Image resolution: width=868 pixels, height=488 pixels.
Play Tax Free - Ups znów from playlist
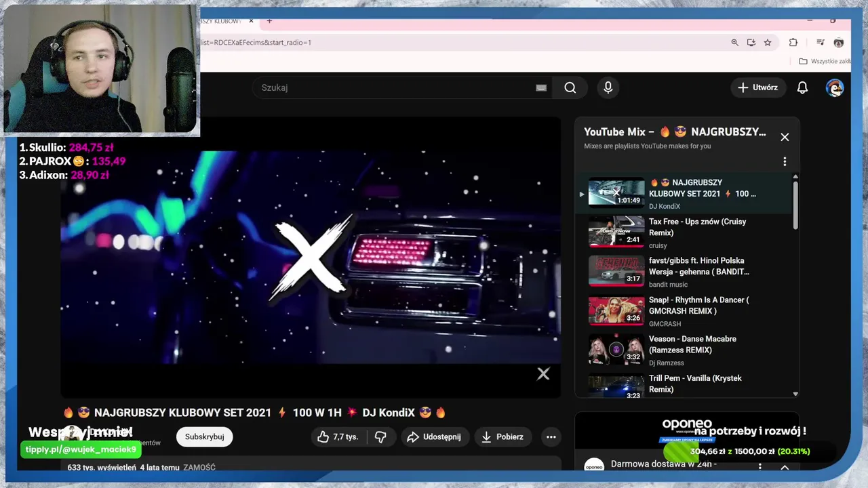pyautogui.click(x=684, y=232)
